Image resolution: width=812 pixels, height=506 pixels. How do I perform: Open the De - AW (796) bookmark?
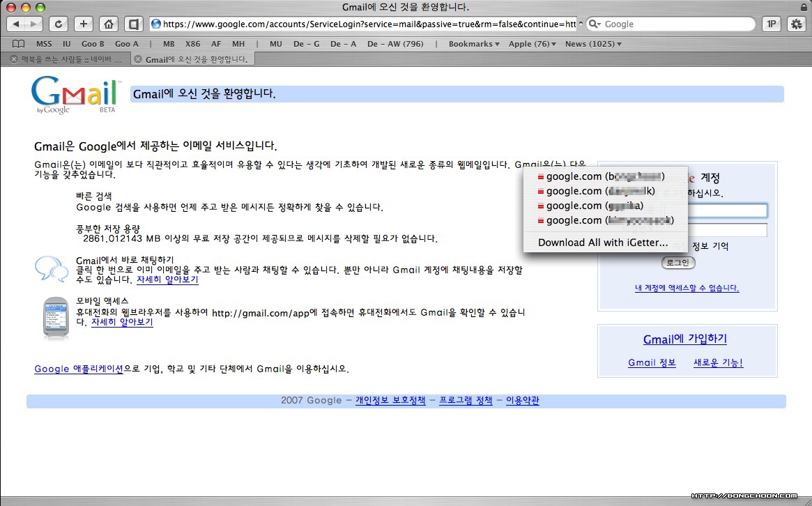coord(395,44)
